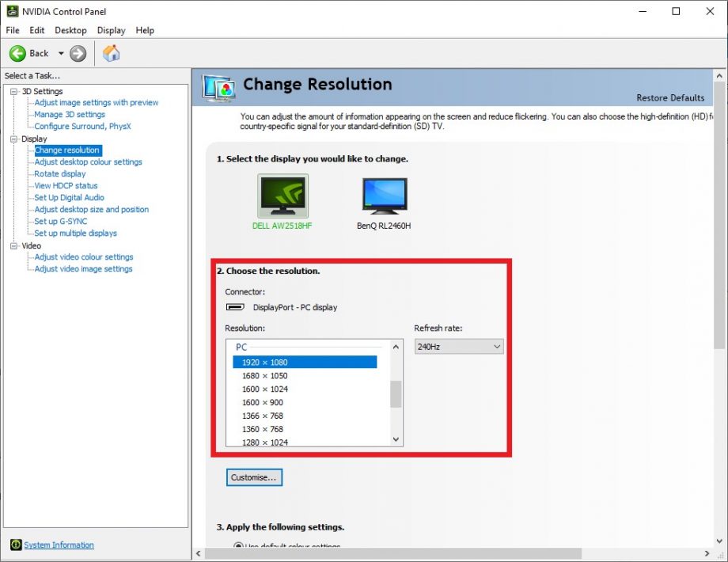Open Adjust desktop size and position
Viewport: 728px width, 562px height.
[x=92, y=210]
